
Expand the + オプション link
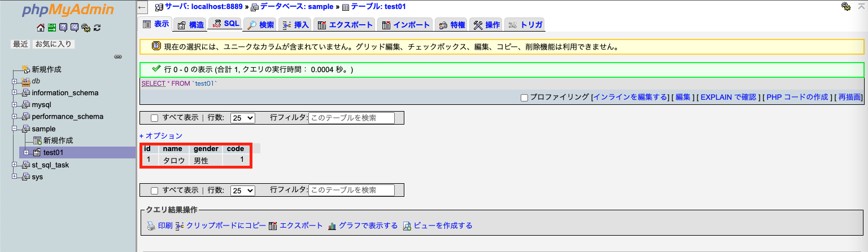[x=161, y=136]
